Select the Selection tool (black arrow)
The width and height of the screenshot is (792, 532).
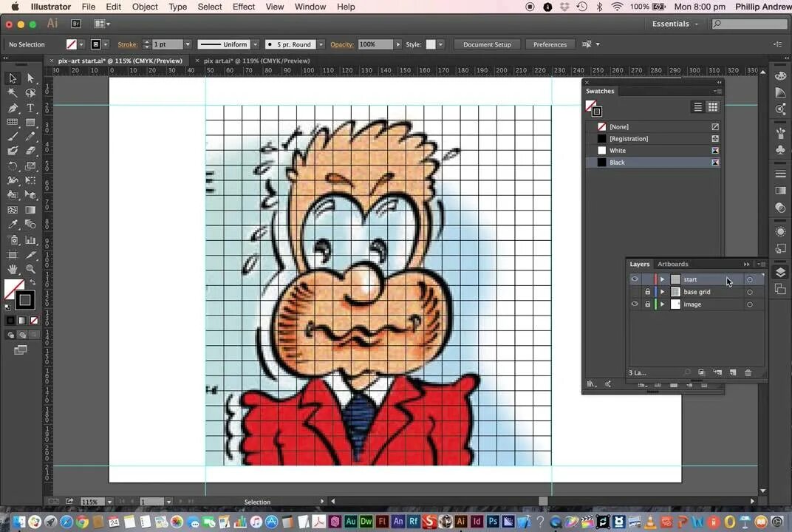(13, 78)
